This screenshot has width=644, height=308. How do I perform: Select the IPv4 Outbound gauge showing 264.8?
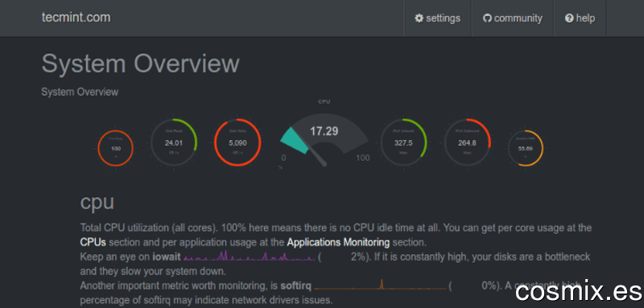(x=468, y=142)
